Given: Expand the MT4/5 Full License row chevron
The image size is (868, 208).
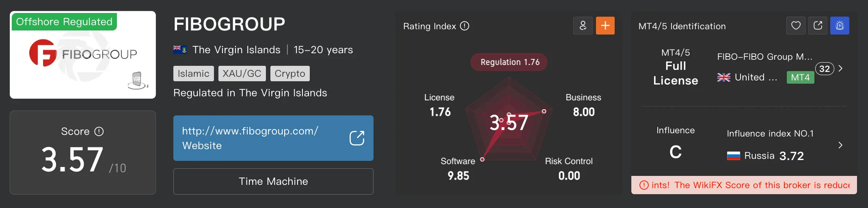Looking at the screenshot, I should coord(840,68).
